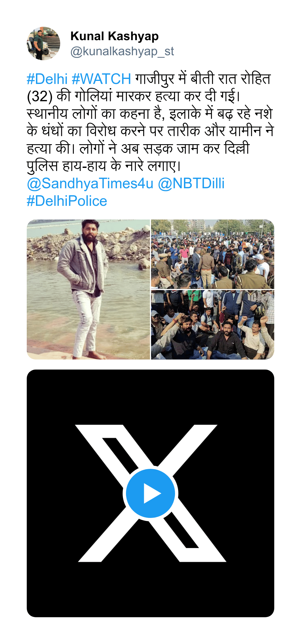
Task: Select the Hindi tweet body text
Action: tap(151, 123)
